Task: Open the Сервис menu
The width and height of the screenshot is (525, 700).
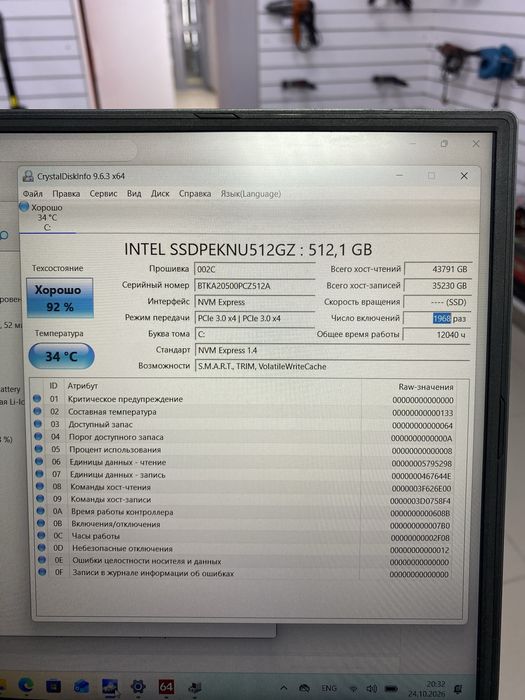Action: tap(103, 193)
